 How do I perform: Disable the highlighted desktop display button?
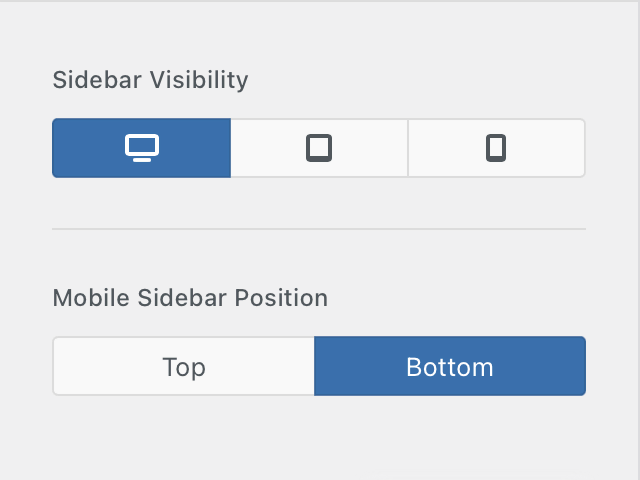142,148
